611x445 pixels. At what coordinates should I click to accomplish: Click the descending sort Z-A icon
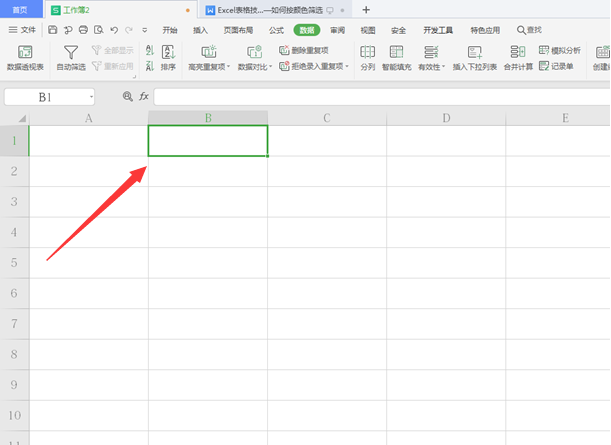pyautogui.click(x=150, y=66)
